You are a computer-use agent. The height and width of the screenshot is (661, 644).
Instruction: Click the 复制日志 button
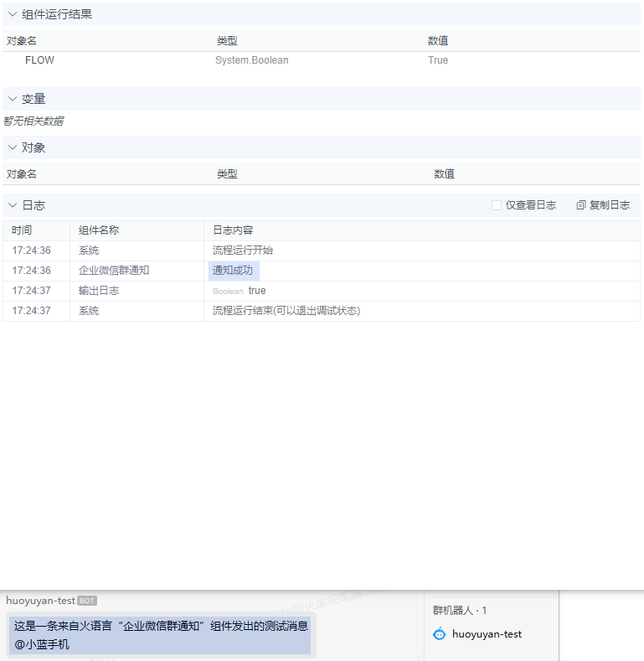(603, 205)
